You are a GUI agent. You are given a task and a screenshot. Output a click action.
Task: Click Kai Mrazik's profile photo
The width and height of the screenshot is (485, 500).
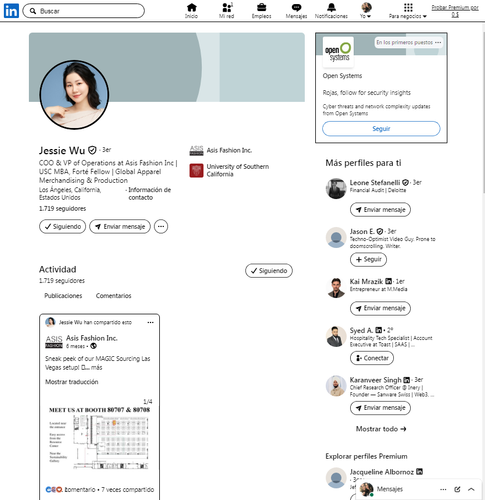336,287
